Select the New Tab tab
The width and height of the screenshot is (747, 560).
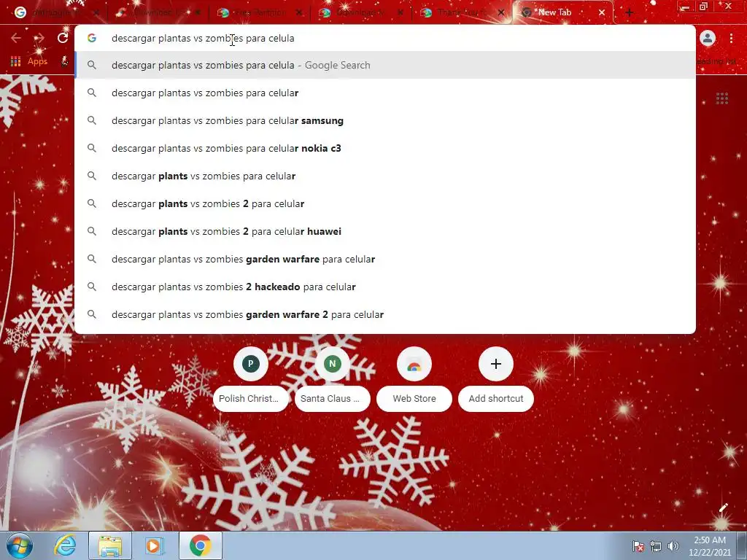(562, 13)
